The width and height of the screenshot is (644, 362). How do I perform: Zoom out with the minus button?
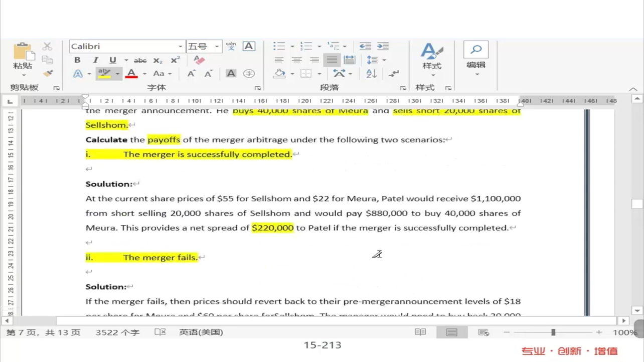[507, 332]
